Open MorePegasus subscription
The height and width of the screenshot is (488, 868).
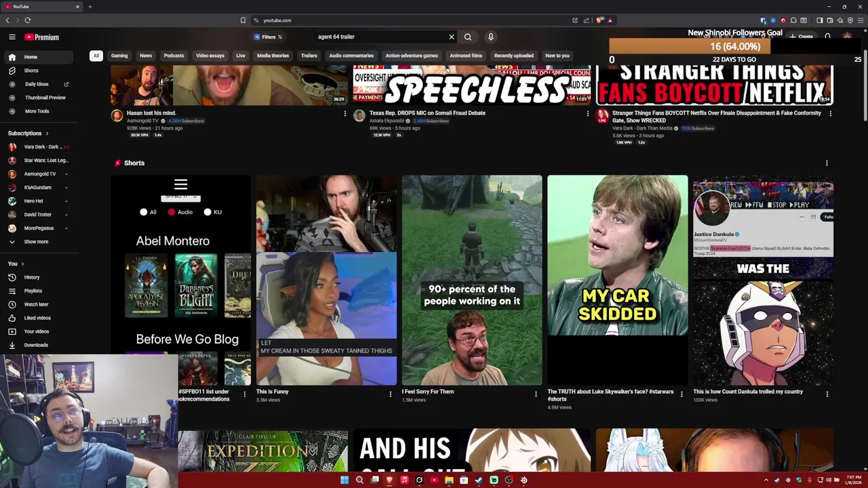(39, 228)
